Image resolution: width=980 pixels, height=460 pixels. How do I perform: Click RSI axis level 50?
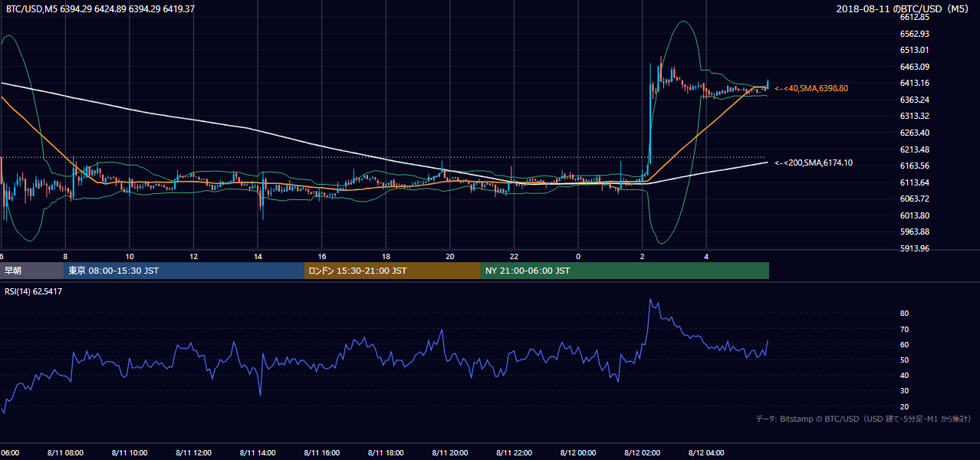coord(905,360)
